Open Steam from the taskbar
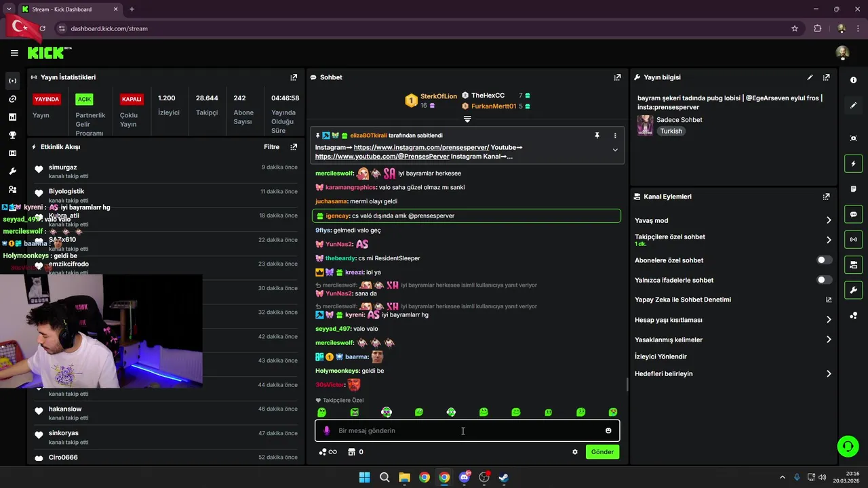 pyautogui.click(x=504, y=477)
